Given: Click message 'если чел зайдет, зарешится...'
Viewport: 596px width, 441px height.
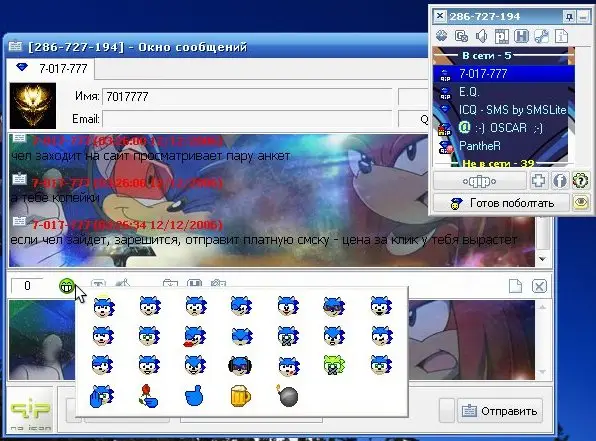Looking at the screenshot, I should (264, 240).
